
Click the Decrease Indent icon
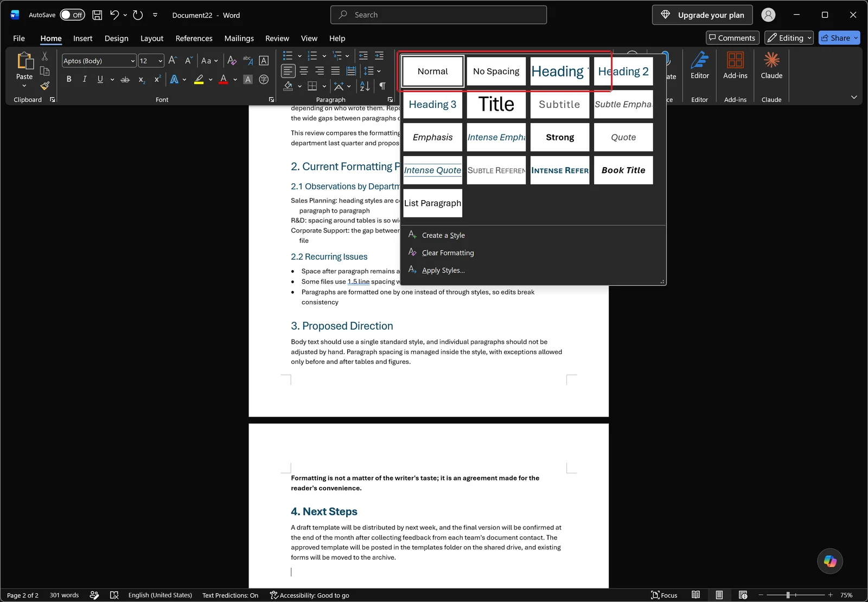pyautogui.click(x=363, y=56)
